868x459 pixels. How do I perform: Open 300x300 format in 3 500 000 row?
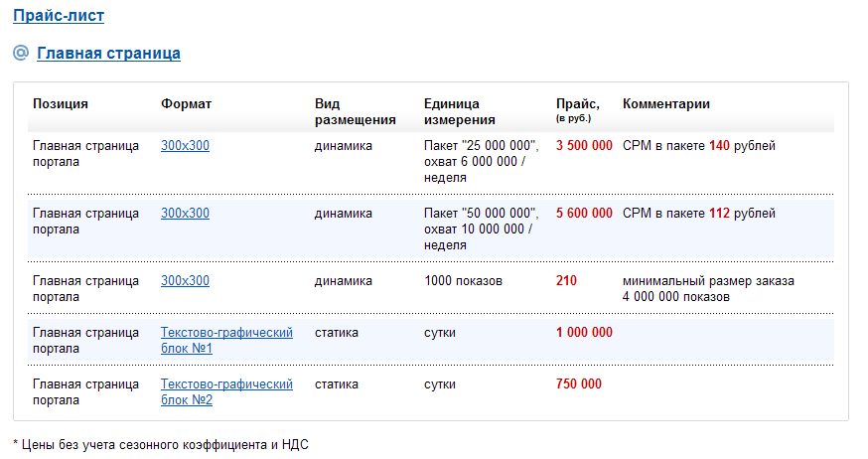tap(185, 146)
